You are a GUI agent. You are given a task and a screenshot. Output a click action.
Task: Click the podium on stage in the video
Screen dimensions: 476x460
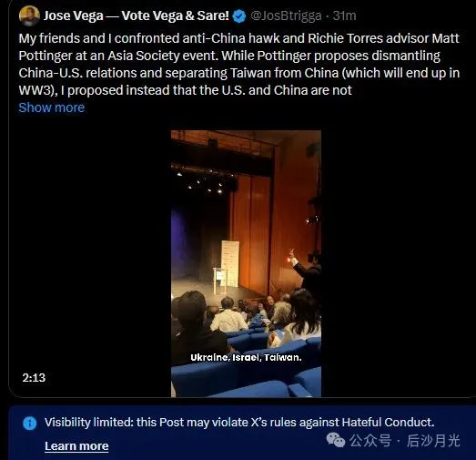click(221, 281)
